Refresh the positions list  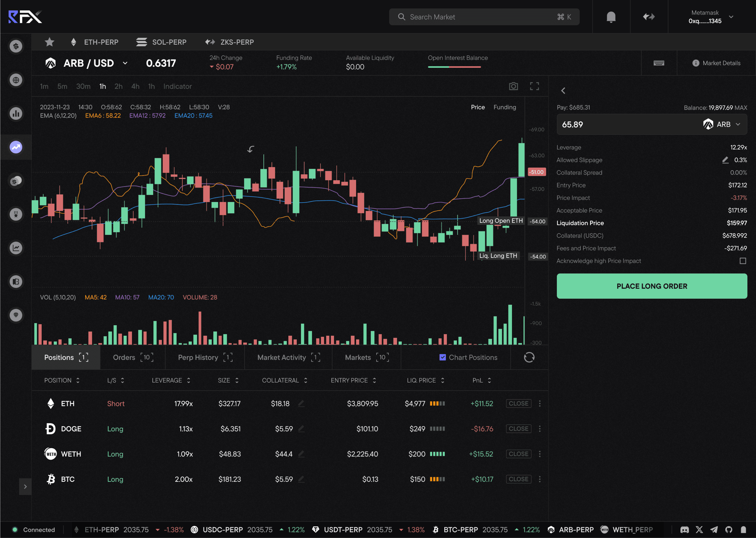pyautogui.click(x=529, y=357)
